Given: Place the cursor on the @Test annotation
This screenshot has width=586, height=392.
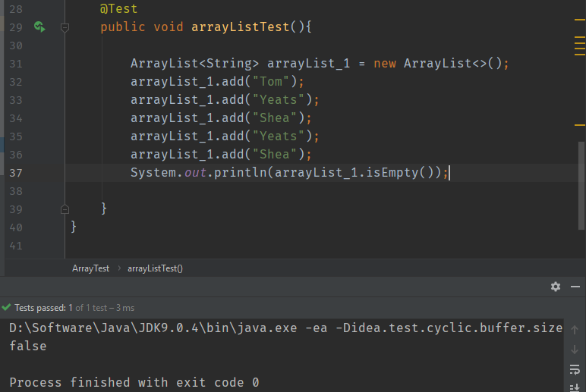Looking at the screenshot, I should pos(118,8).
